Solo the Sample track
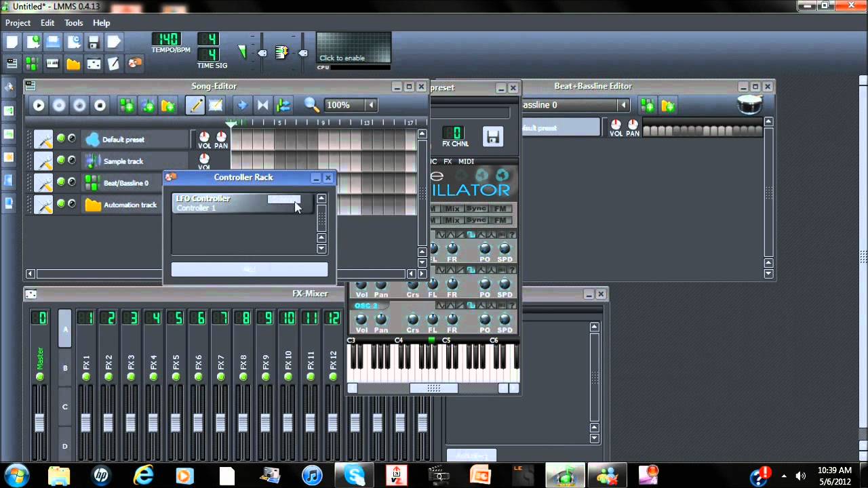This screenshot has width=868, height=488. [72, 160]
